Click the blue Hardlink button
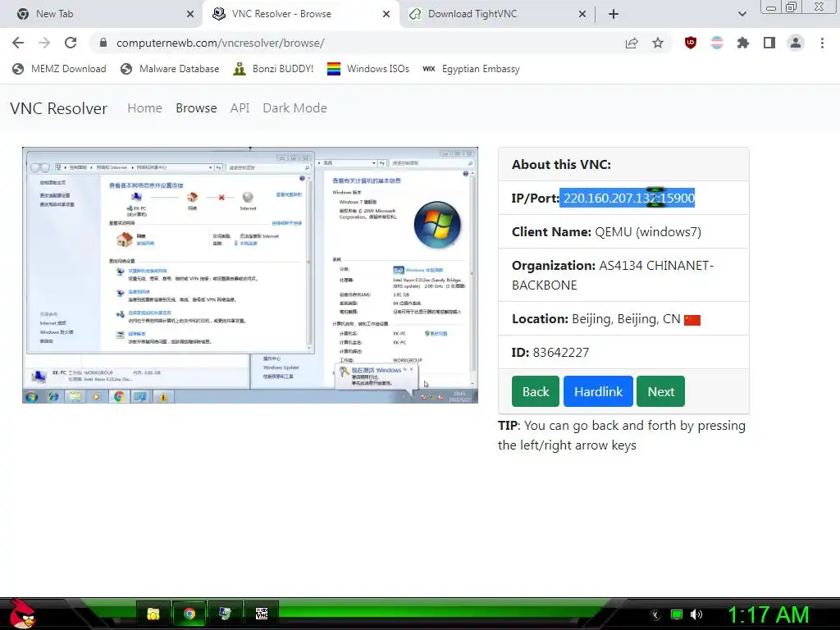 point(598,391)
